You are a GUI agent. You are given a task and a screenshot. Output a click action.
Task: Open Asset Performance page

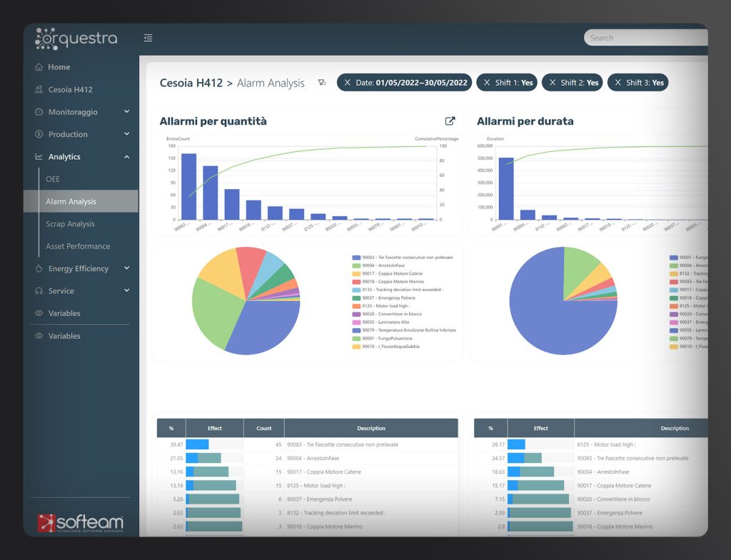[x=78, y=246]
